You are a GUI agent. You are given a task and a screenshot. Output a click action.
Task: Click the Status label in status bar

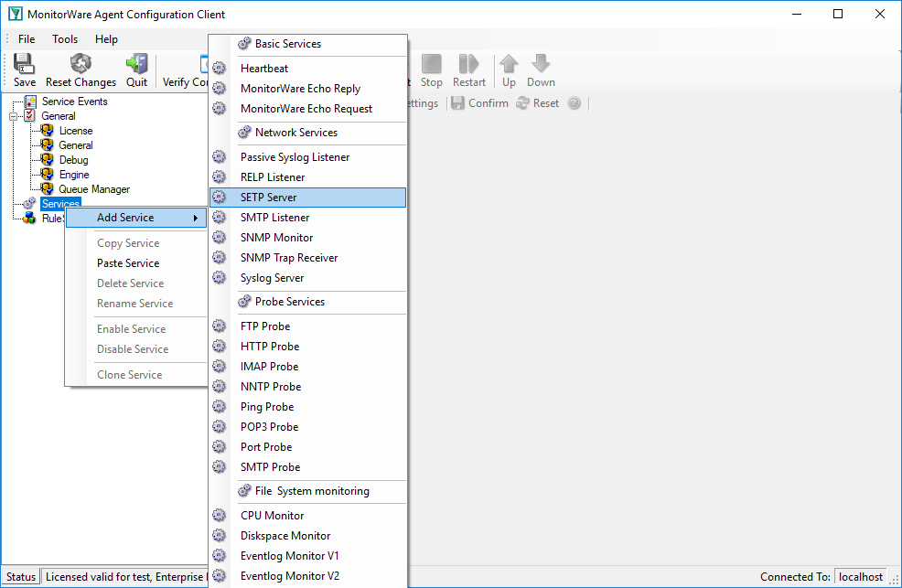coord(21,576)
